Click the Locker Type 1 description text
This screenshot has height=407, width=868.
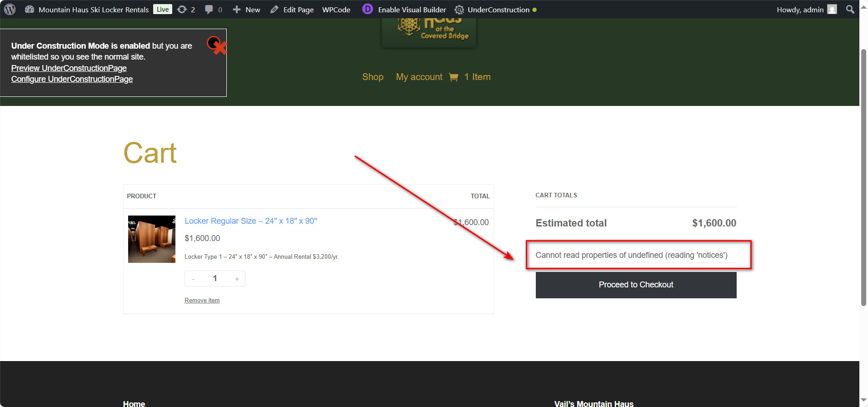point(262,256)
